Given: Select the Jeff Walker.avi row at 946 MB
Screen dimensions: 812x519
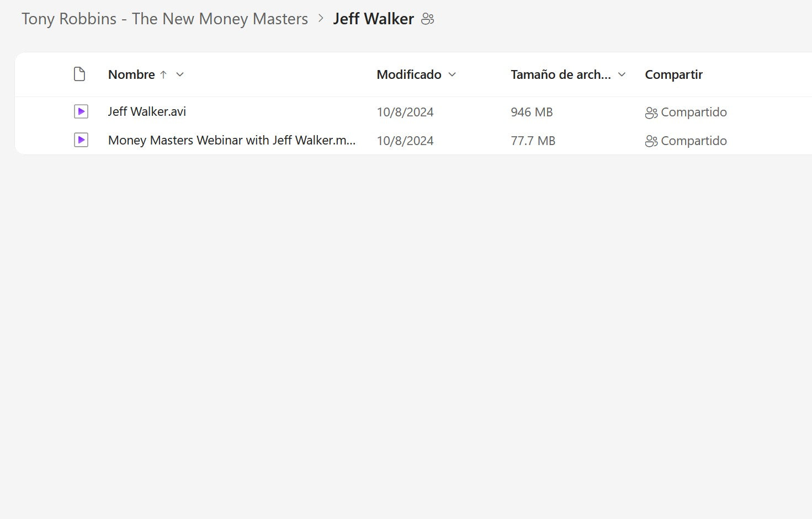Looking at the screenshot, I should [x=531, y=113].
